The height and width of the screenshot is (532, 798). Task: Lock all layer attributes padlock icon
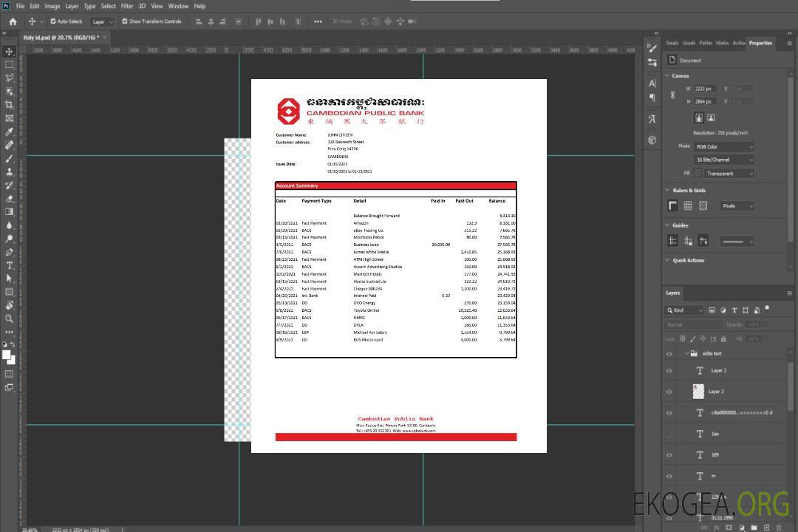pos(723,339)
